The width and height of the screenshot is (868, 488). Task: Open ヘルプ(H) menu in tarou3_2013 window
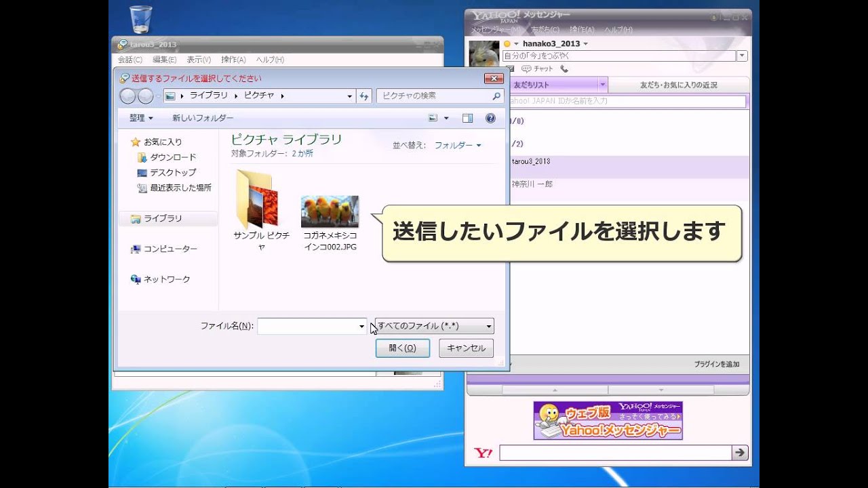[270, 60]
